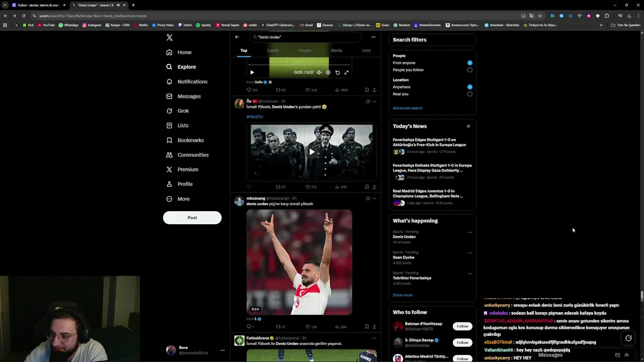Viewport: 644px width, 362px height.
Task: Click the Profile person icon
Action: pos(169,184)
